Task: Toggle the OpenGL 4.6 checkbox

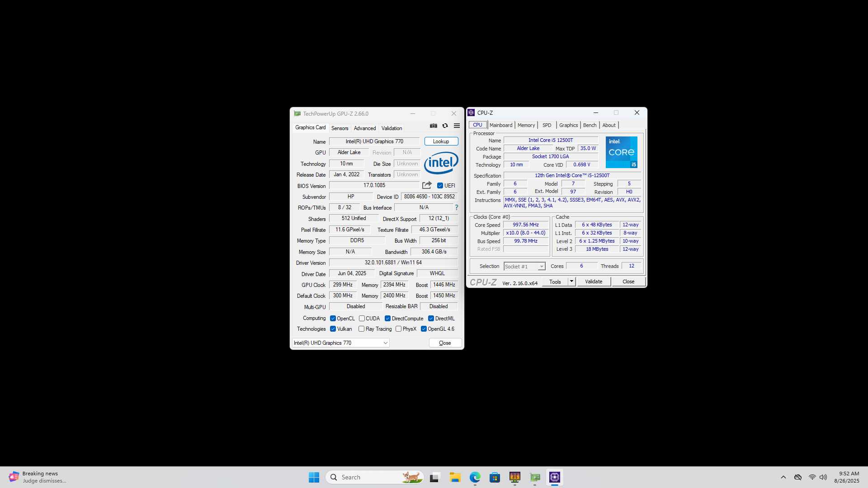Action: point(424,329)
